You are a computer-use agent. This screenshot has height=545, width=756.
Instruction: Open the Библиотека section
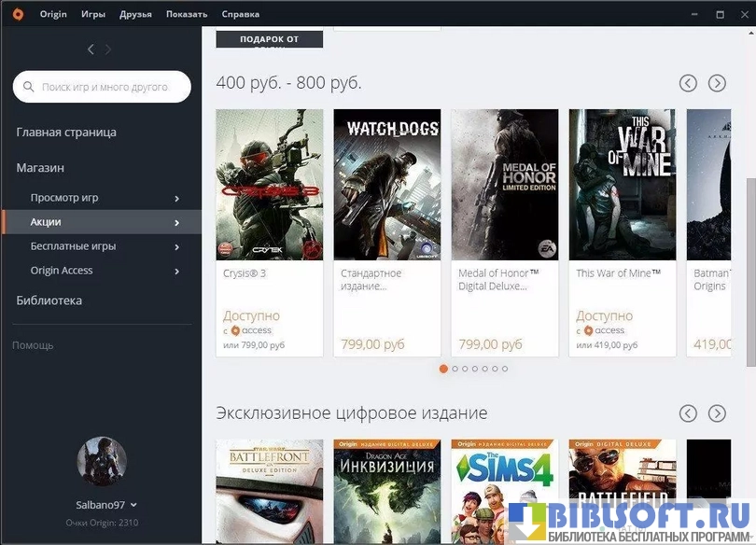click(49, 300)
